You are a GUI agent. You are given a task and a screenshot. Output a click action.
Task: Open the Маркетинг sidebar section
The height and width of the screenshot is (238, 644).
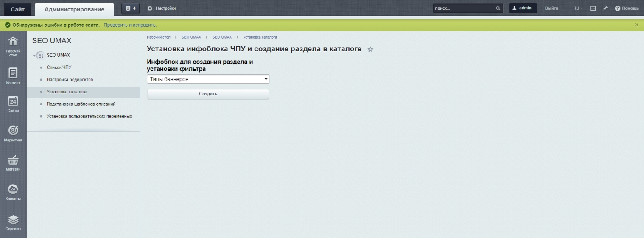[13, 134]
